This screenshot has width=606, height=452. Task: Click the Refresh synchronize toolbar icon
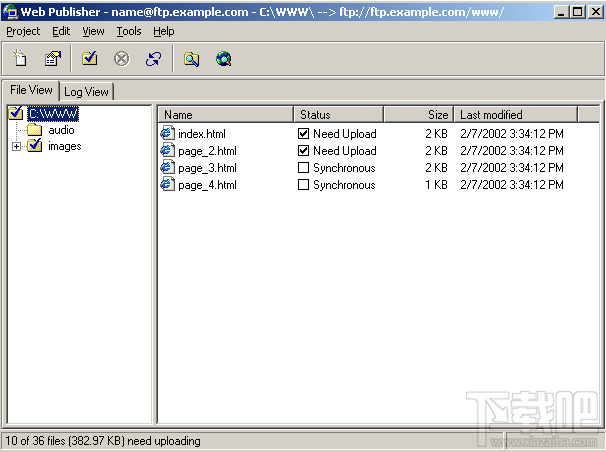[153, 59]
